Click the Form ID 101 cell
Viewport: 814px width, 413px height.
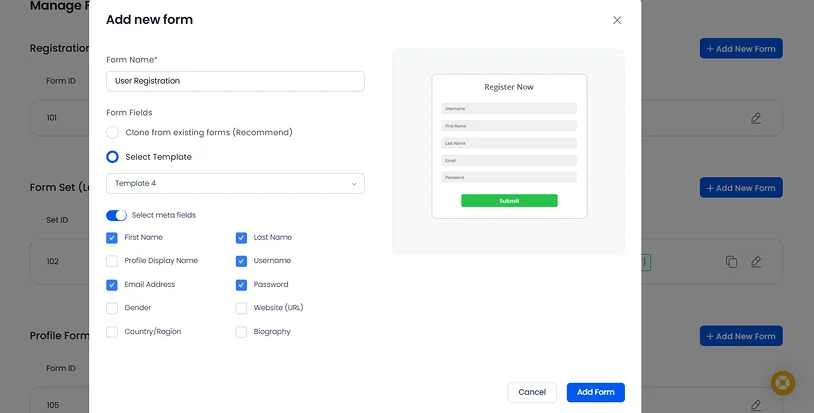point(52,118)
